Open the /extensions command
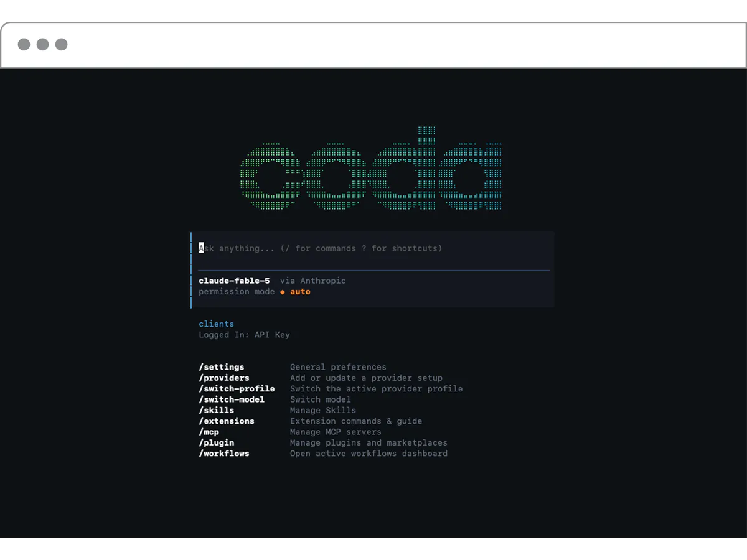The width and height of the screenshot is (747, 560). (x=227, y=421)
